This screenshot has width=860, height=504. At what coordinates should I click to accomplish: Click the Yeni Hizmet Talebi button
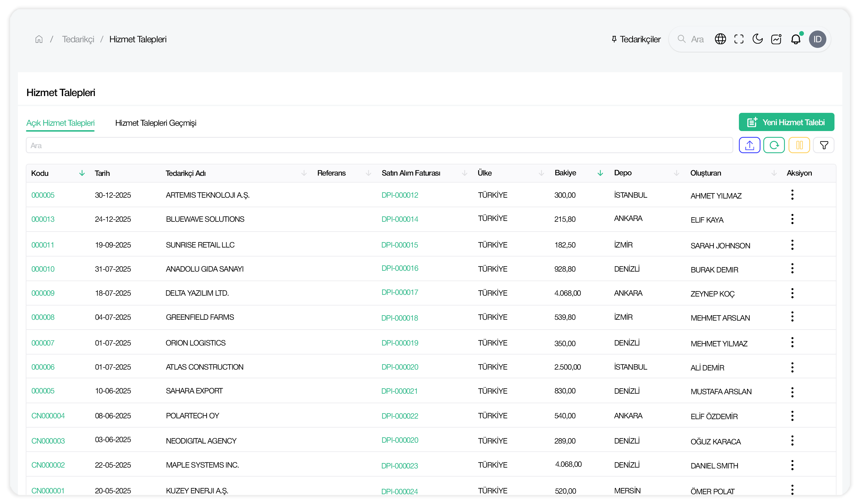click(786, 122)
